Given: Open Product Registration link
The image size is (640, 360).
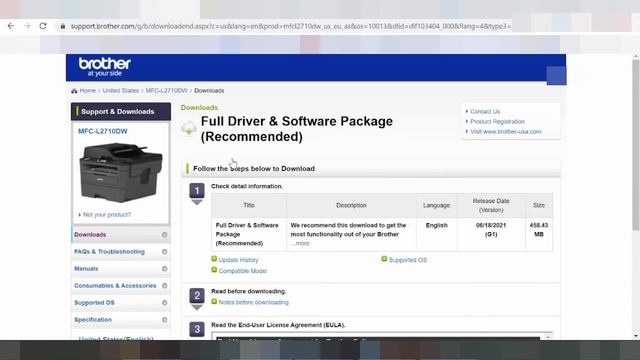Looking at the screenshot, I should point(497,122).
